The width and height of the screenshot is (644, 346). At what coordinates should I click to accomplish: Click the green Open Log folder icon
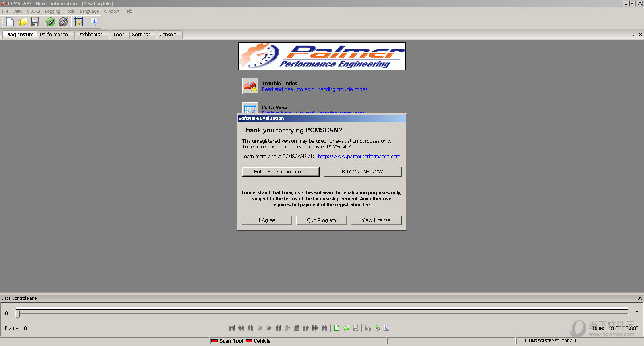(x=346, y=328)
